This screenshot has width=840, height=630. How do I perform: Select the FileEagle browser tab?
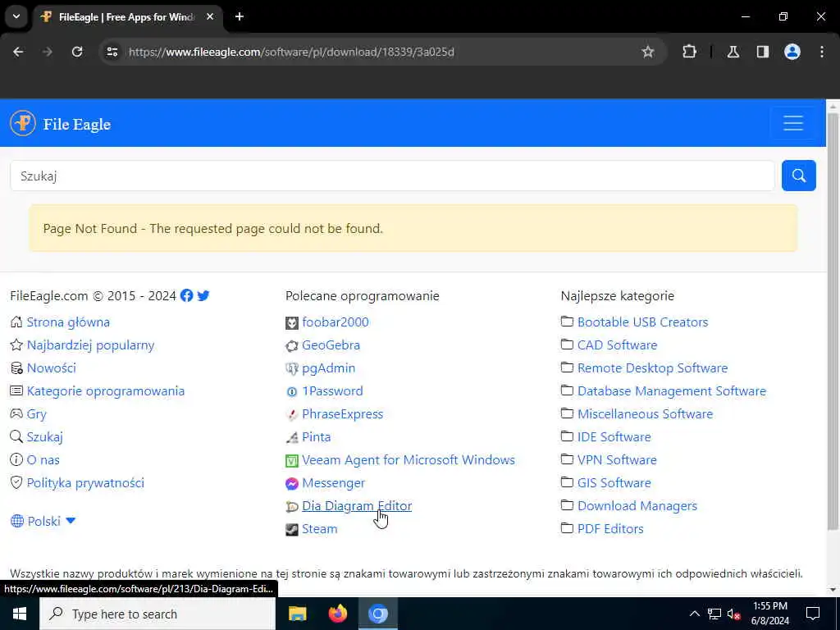[126, 17]
